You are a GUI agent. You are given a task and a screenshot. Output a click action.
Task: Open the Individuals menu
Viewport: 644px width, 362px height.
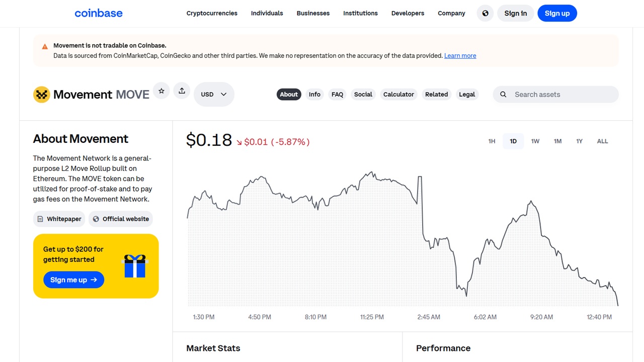coord(267,13)
